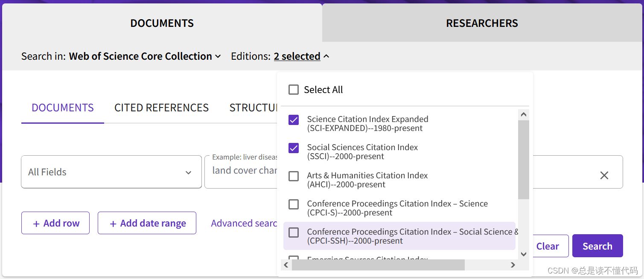644x279 pixels.
Task: Click the '(AHCI)--2000-present' text
Action: click(346, 185)
